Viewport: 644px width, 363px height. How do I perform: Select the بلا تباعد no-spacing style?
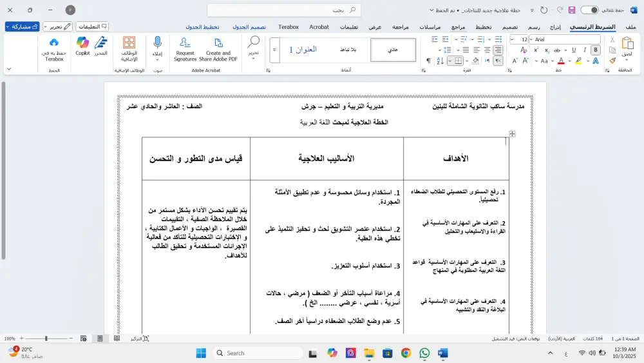[x=348, y=50]
